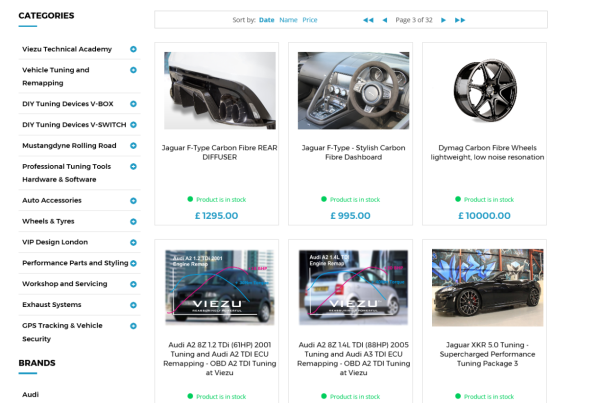Sort products by Price
The height and width of the screenshot is (403, 600).
[x=310, y=20]
